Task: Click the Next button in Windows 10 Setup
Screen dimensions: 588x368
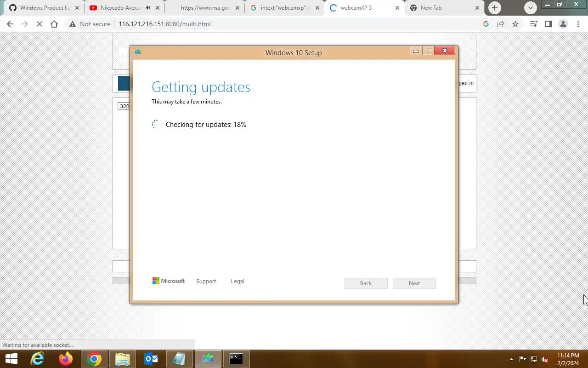Action: point(414,283)
